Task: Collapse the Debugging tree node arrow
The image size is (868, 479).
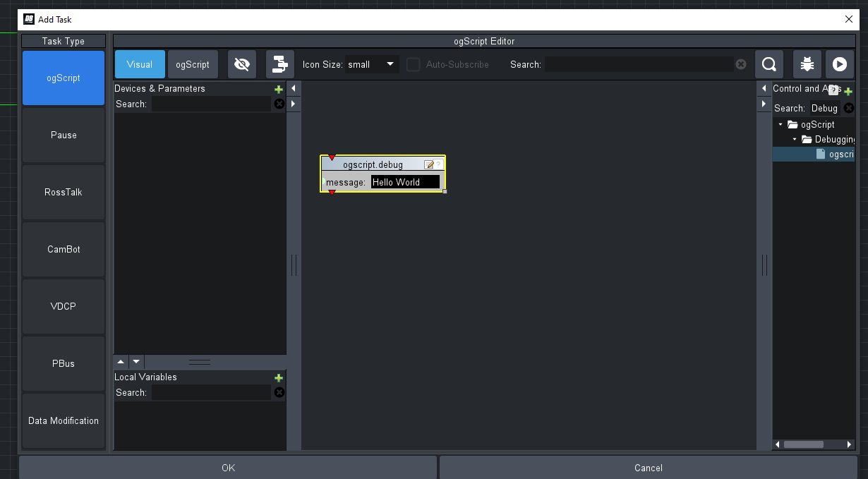Action: point(795,139)
